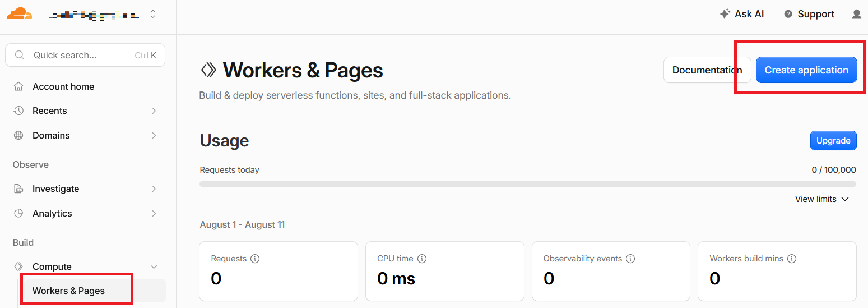This screenshot has width=868, height=308.
Task: Expand the Domains chevron
Action: tap(154, 135)
